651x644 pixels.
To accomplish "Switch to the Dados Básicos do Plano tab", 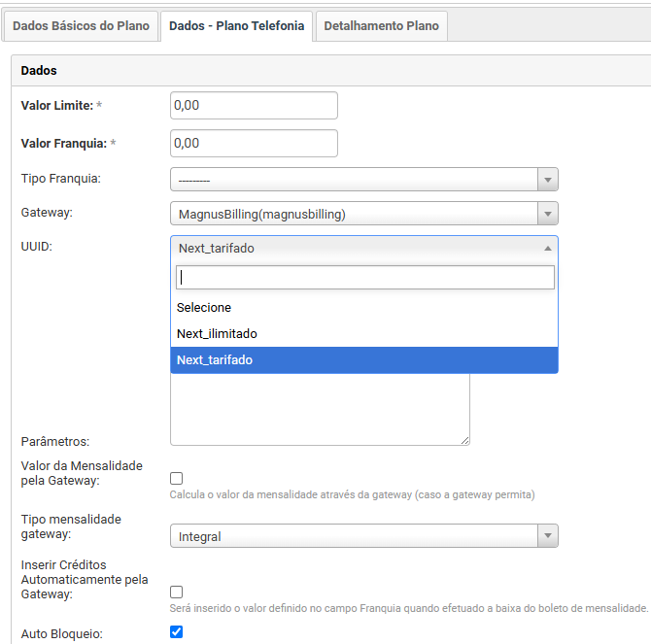I will [x=81, y=26].
